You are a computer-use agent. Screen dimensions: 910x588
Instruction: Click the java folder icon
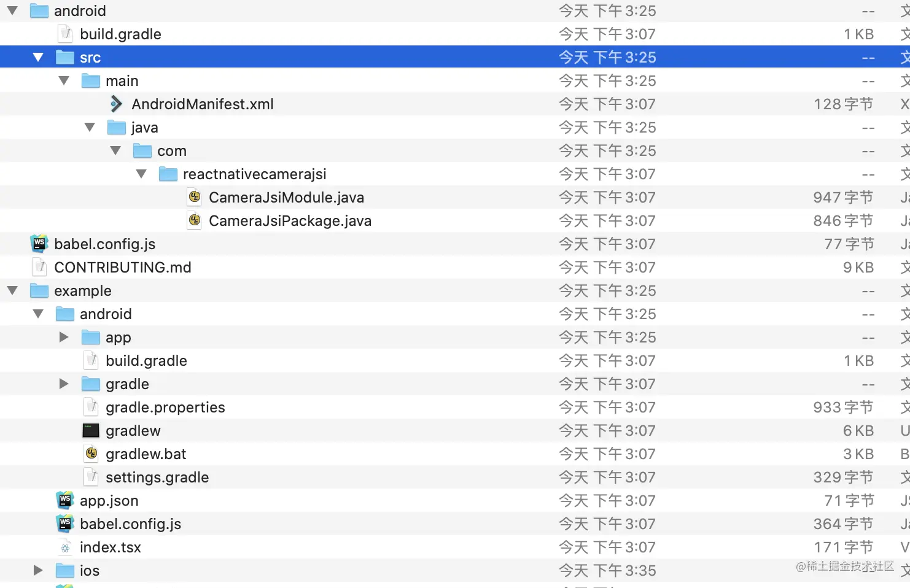coord(117,127)
